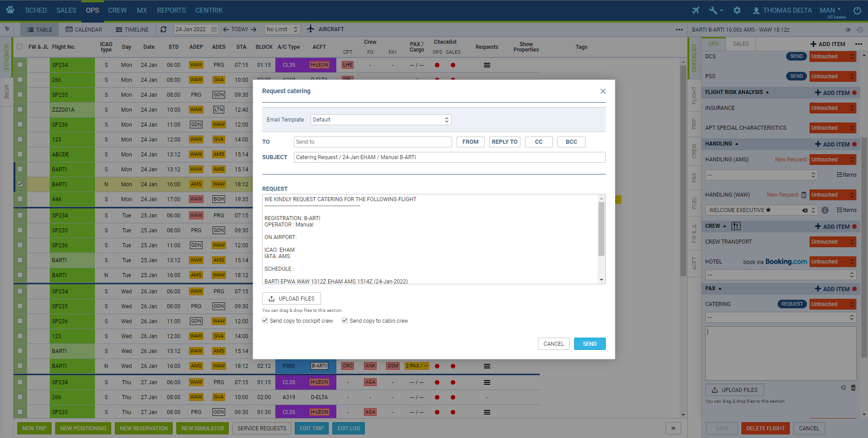868x438 pixels.
Task: Uncheck Send copy to cabin crew
Action: point(345,320)
